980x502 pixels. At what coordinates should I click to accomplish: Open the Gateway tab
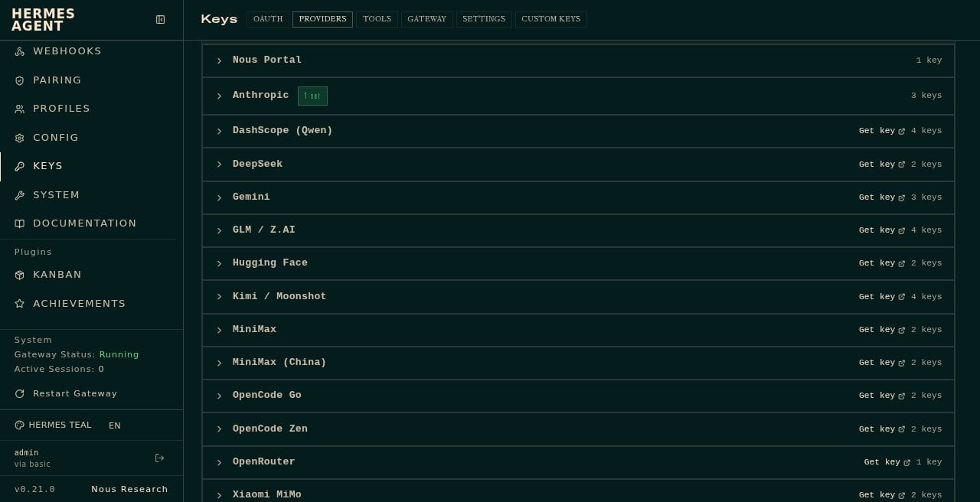click(x=426, y=19)
